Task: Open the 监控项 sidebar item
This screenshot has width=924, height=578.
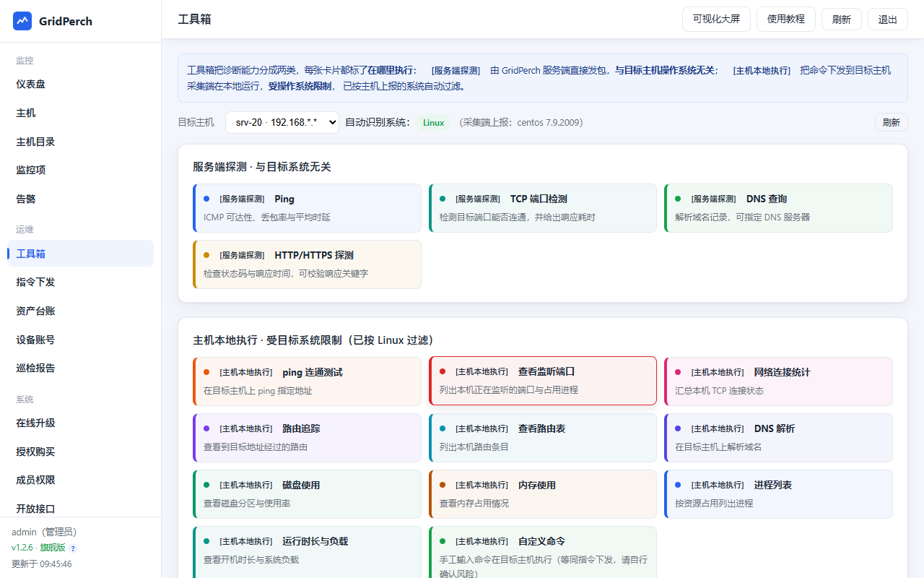Action: click(80, 170)
